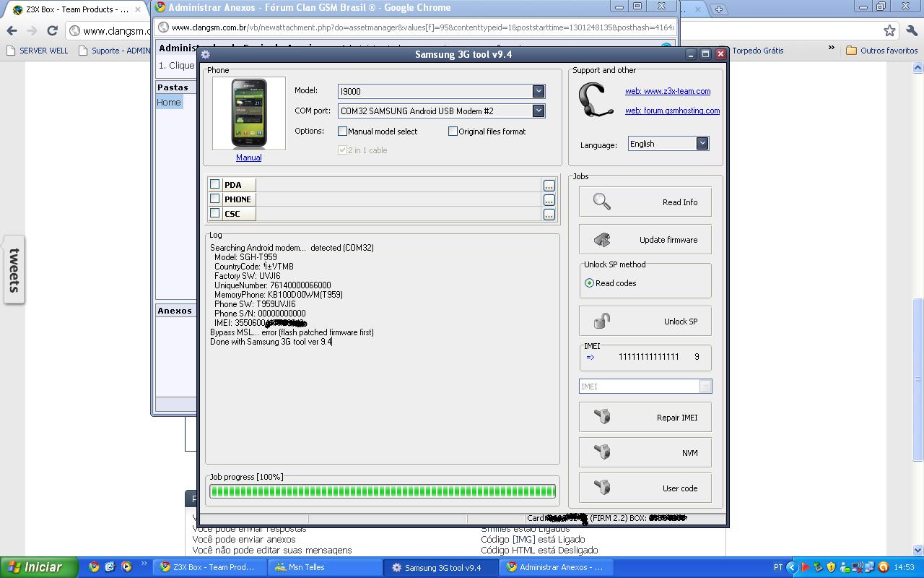Click Chrome quick launch icon on taskbar
The height and width of the screenshot is (578, 924).
pos(94,567)
